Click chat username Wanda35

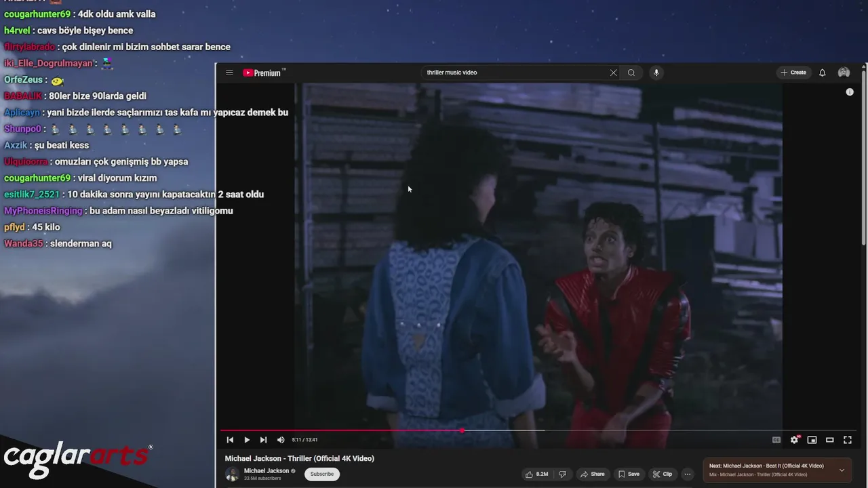tap(24, 243)
